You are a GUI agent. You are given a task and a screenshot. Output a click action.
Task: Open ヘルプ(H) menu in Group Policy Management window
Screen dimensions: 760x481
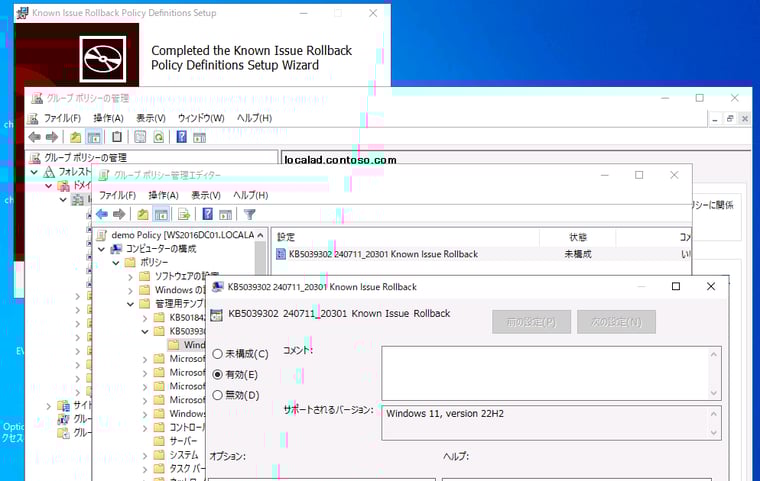coord(254,118)
